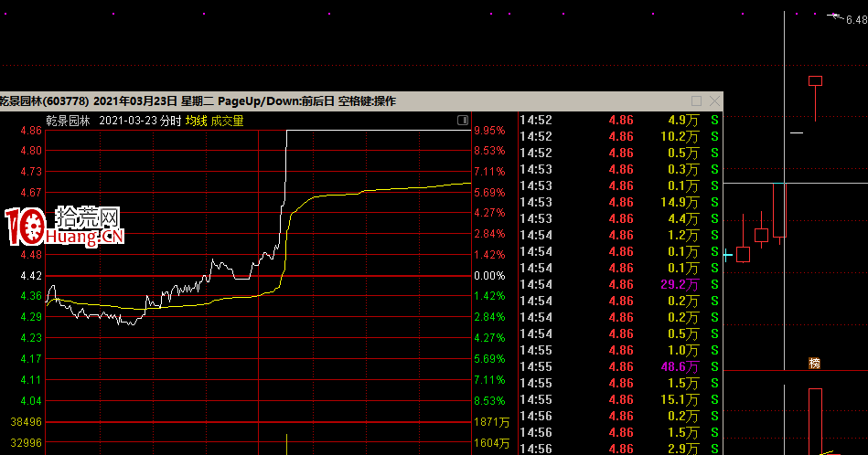Select the 14:55 trade row with 48.6万 volume
This screenshot has height=455, width=868.
[x=619, y=366]
